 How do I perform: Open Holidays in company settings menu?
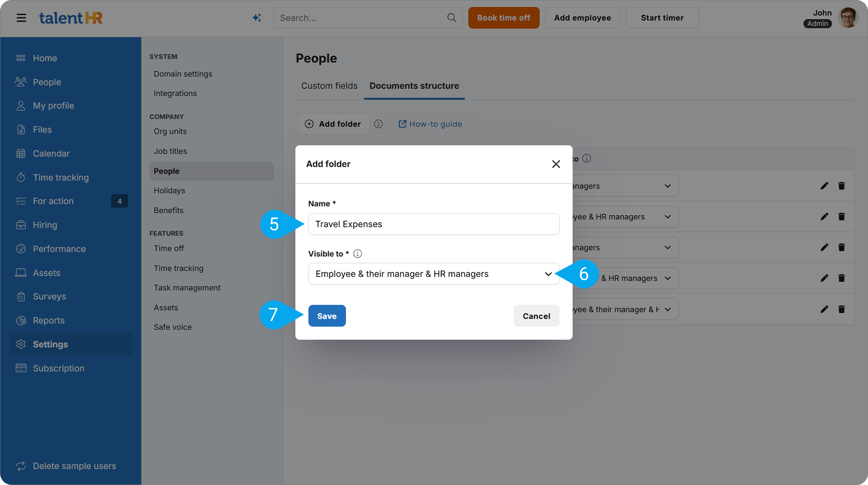(x=169, y=191)
